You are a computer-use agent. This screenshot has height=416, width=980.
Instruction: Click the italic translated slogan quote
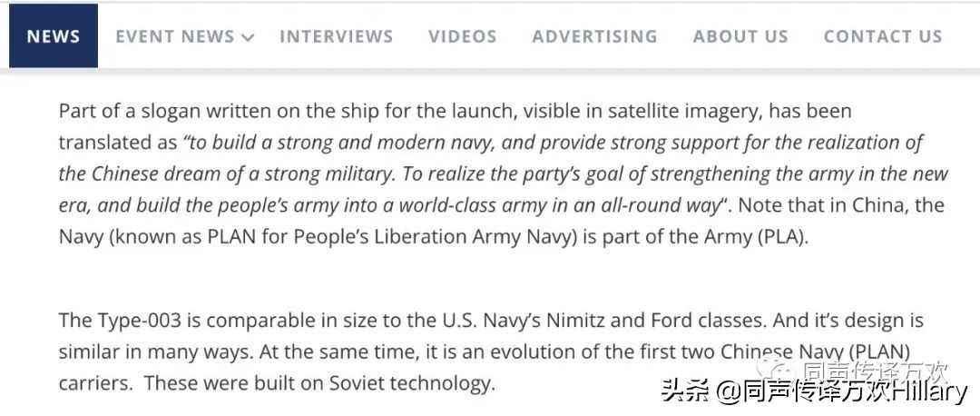[x=504, y=173]
